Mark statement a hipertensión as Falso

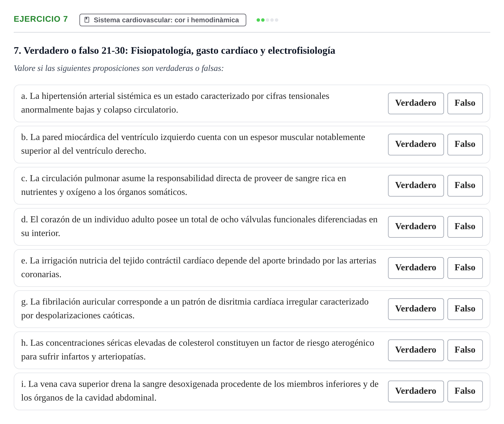[x=465, y=103]
